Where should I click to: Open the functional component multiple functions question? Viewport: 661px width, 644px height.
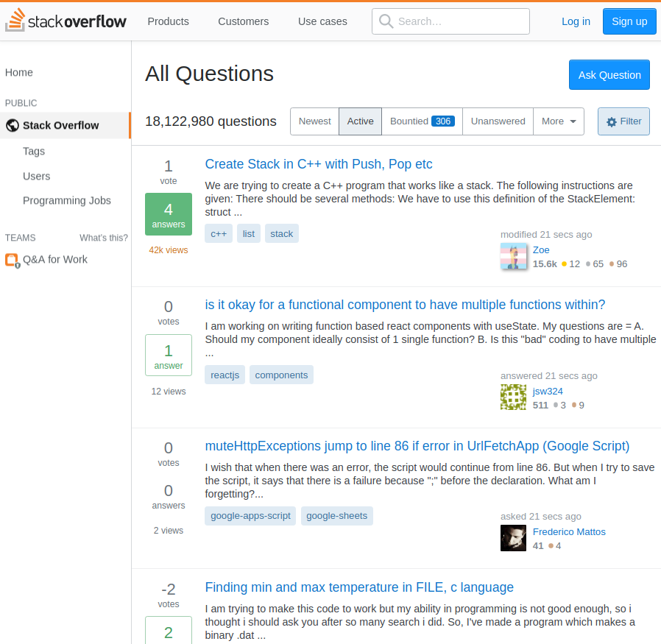pos(405,304)
